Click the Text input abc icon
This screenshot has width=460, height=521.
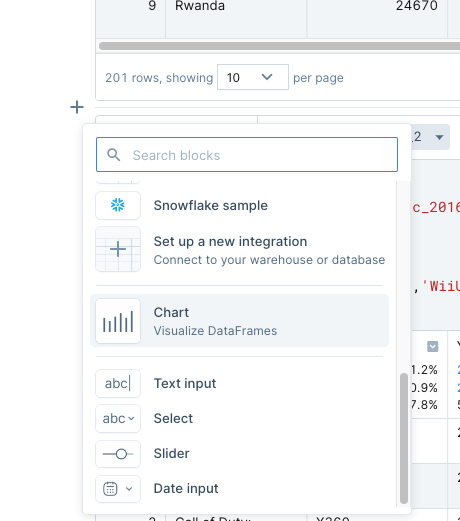(x=118, y=383)
